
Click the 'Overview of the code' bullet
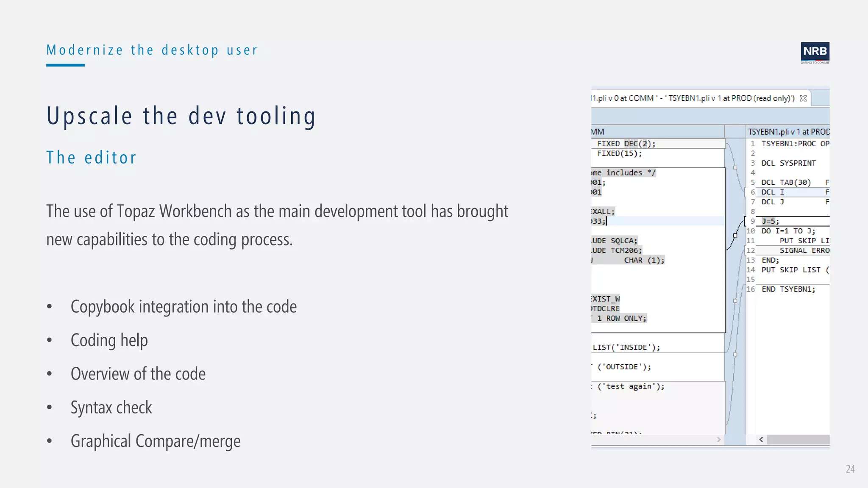click(x=138, y=374)
